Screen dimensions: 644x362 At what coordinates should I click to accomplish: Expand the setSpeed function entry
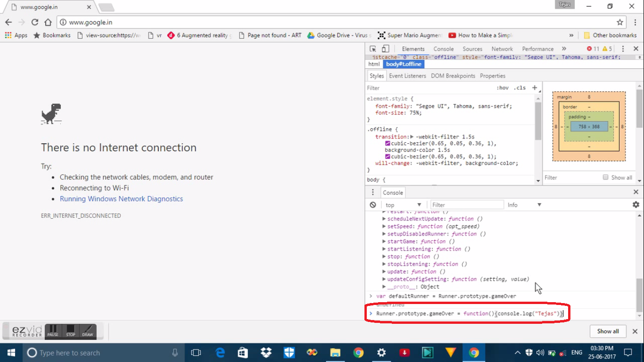[384, 226]
